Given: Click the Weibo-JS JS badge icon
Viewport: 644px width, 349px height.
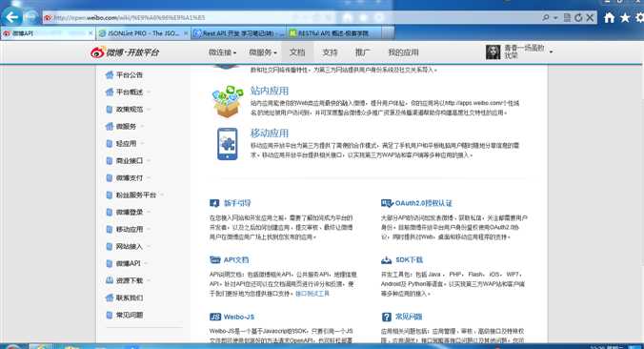Looking at the screenshot, I should coord(215,317).
